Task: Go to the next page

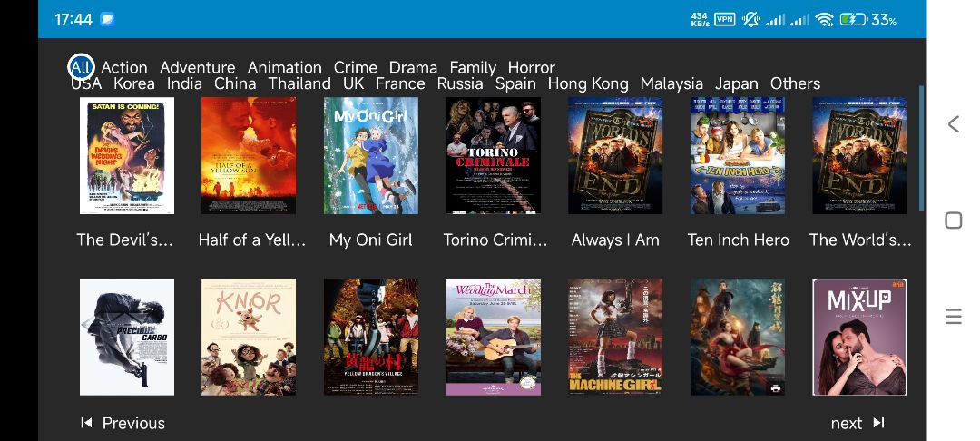Action: click(857, 423)
